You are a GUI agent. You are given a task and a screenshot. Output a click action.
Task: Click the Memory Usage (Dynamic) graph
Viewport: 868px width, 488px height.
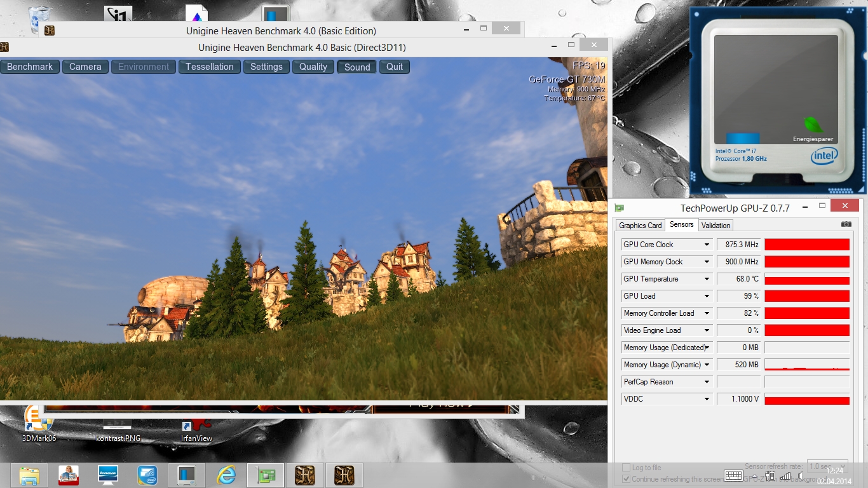(x=807, y=365)
